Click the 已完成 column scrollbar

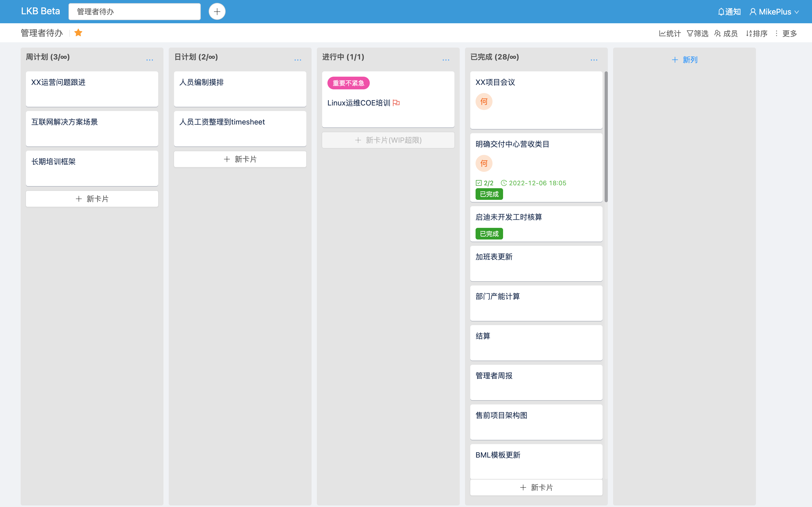[x=606, y=137]
